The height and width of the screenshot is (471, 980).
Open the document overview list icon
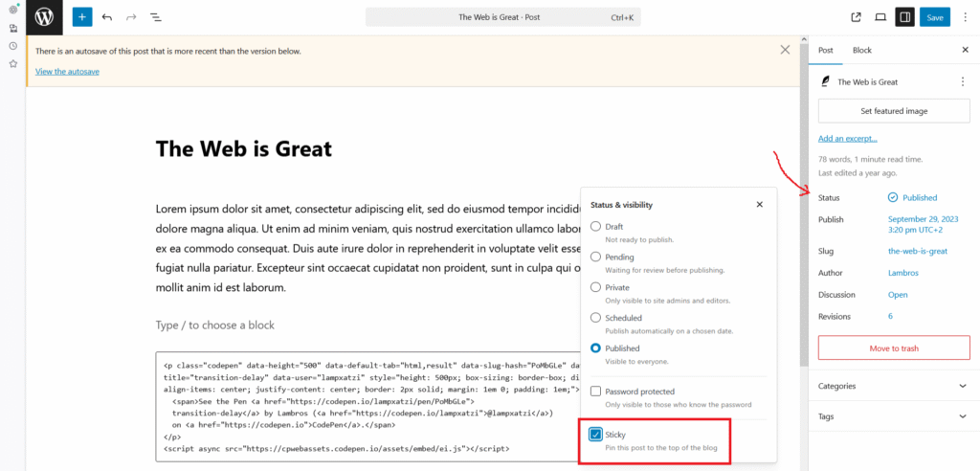[155, 17]
